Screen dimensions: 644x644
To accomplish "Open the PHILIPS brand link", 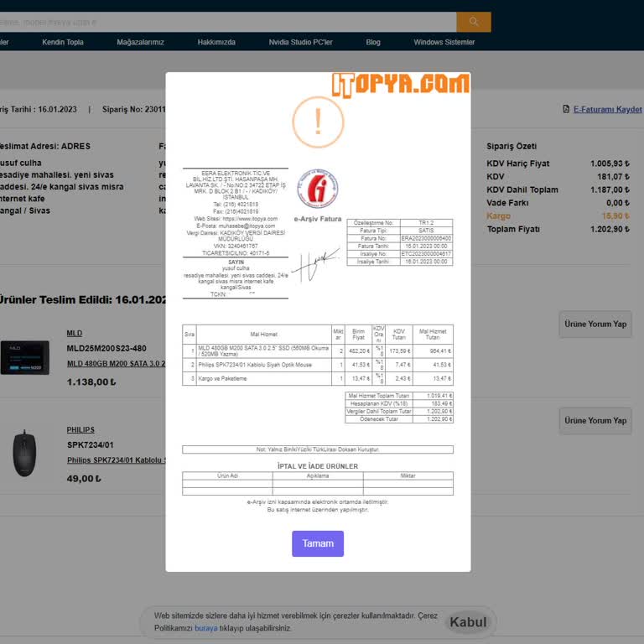I will [x=80, y=429].
